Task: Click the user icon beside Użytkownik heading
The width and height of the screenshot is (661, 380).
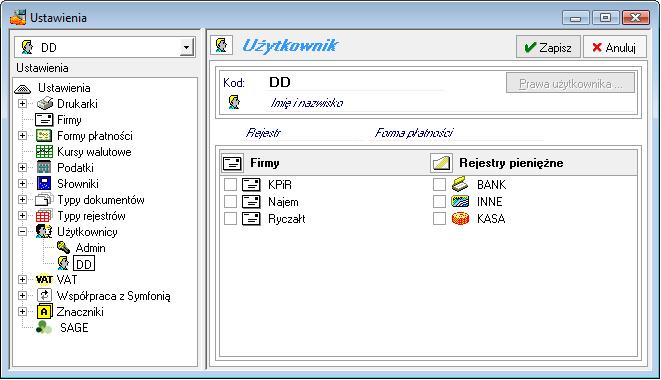Action: [x=222, y=45]
